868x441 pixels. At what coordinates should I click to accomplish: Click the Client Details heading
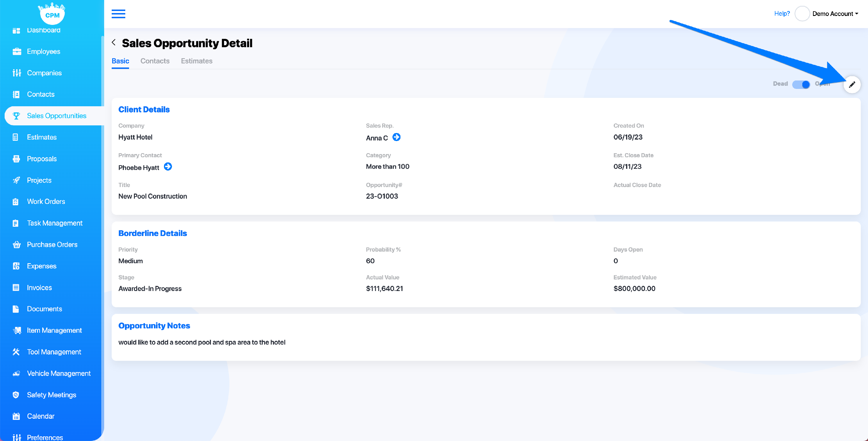[x=144, y=109]
